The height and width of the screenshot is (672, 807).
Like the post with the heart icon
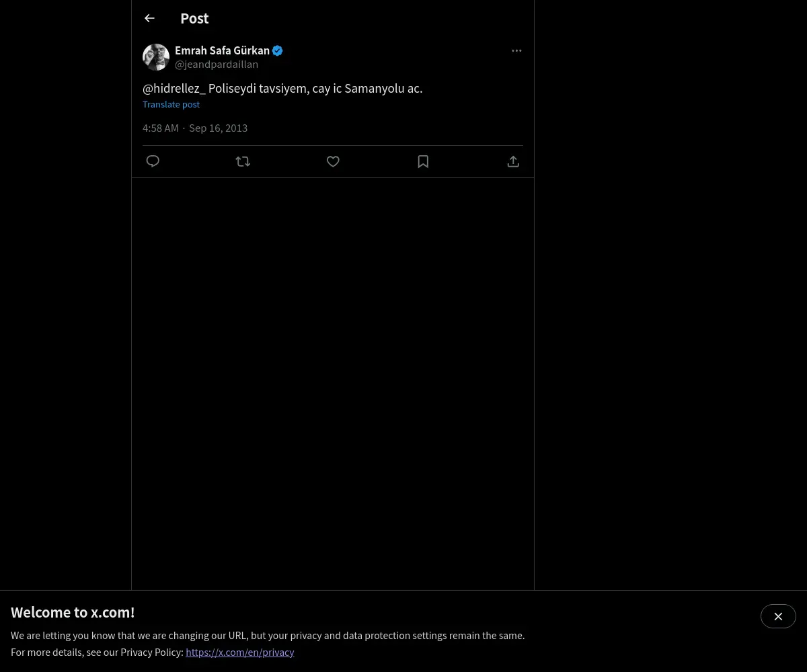pos(333,161)
